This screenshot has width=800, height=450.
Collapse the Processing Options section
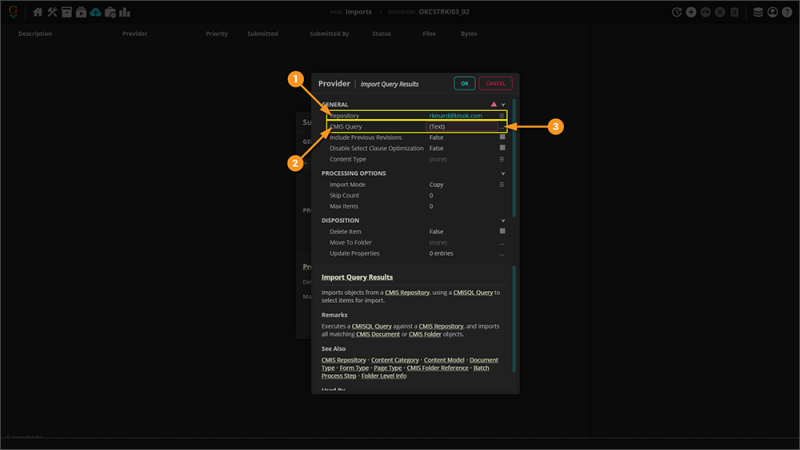(503, 173)
